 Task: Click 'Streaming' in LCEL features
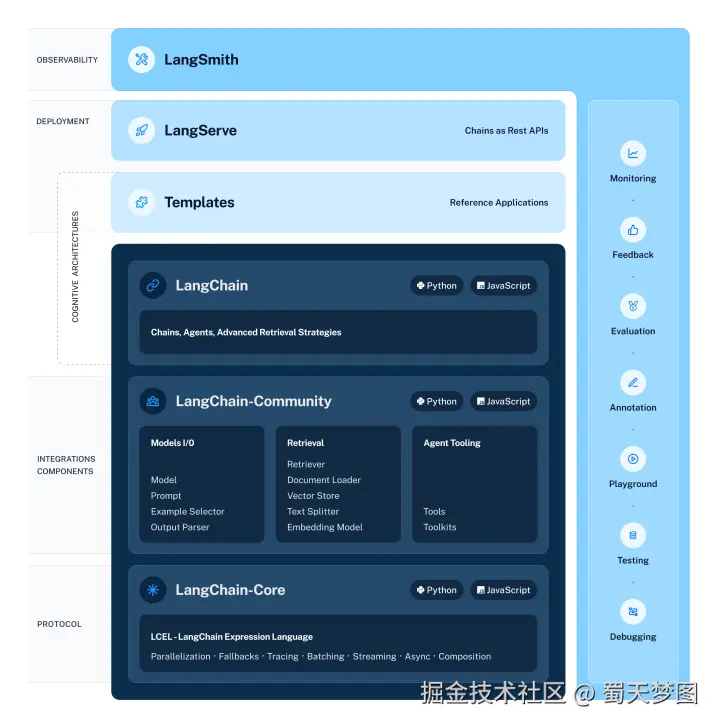tap(374, 656)
